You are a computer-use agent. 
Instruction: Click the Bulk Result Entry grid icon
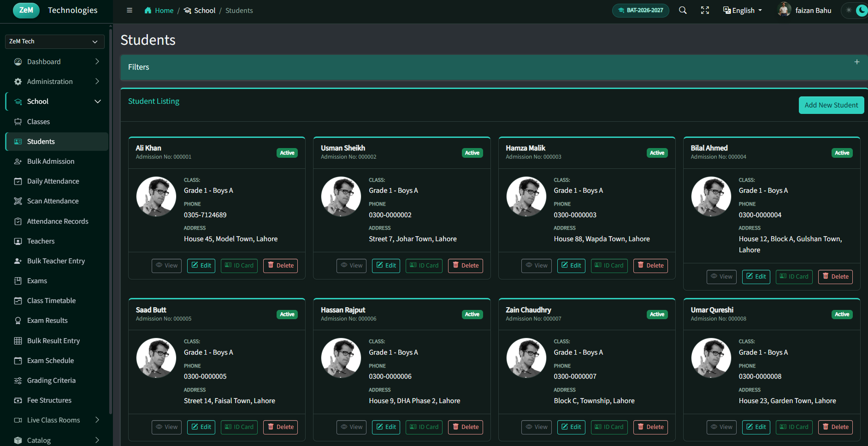pos(18,341)
